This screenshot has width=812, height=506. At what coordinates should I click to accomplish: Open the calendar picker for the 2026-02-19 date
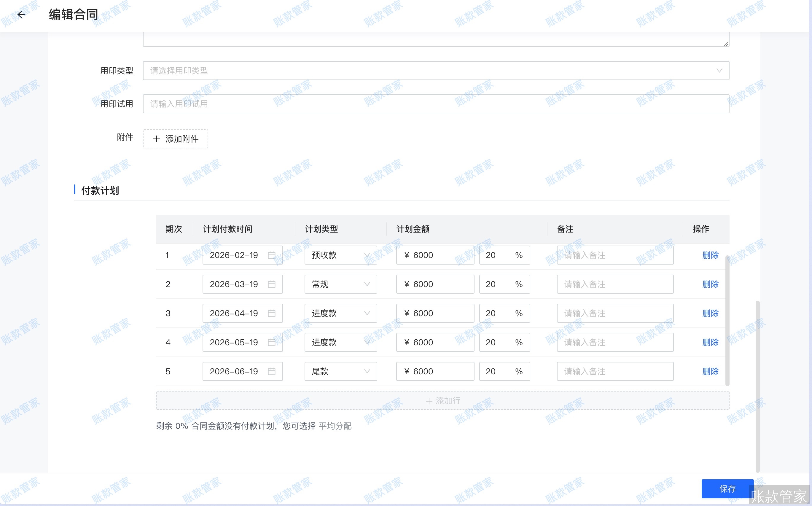click(x=272, y=255)
